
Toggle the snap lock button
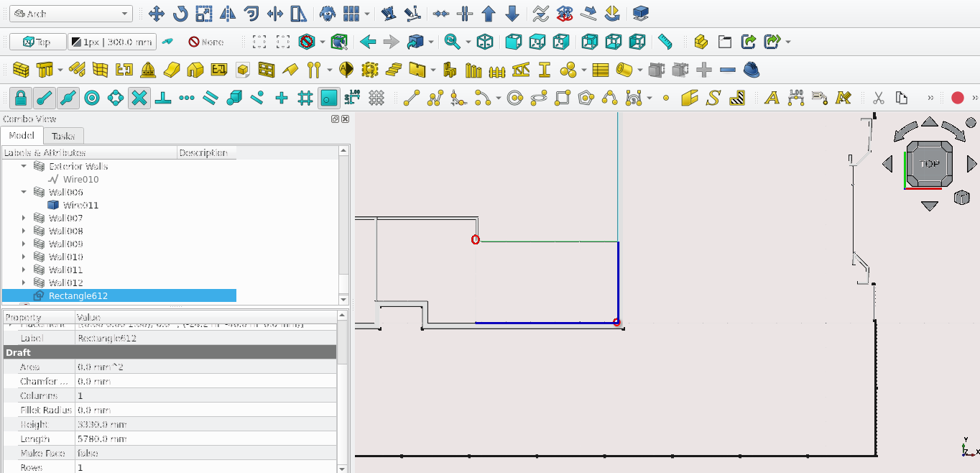pyautogui.click(x=21, y=98)
